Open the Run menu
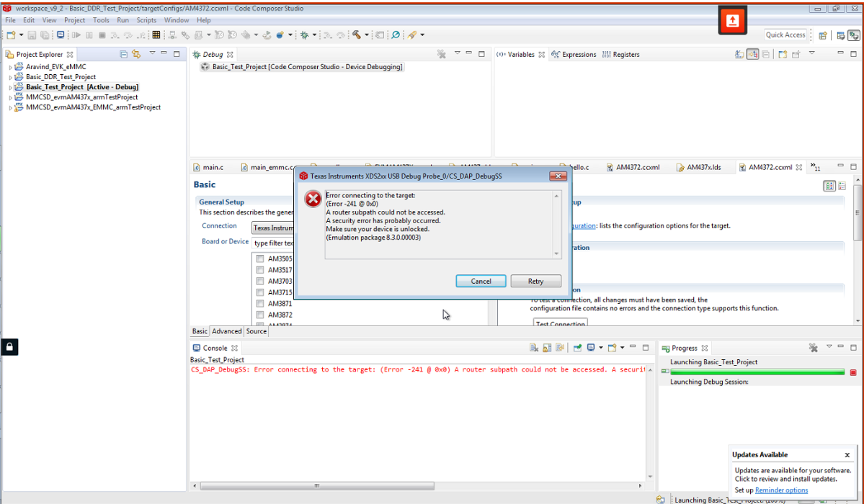Viewport: 864px width, 504px height. tap(123, 20)
